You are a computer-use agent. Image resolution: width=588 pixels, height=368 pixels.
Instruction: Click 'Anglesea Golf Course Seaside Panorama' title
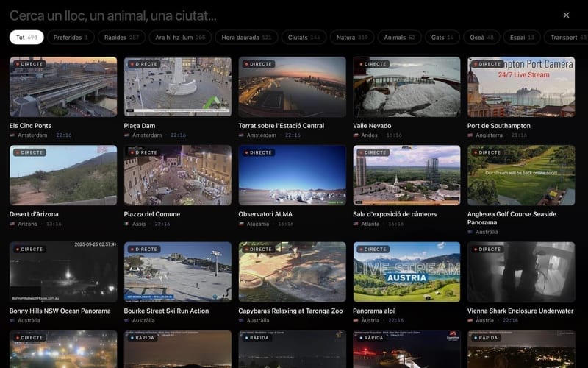point(512,218)
